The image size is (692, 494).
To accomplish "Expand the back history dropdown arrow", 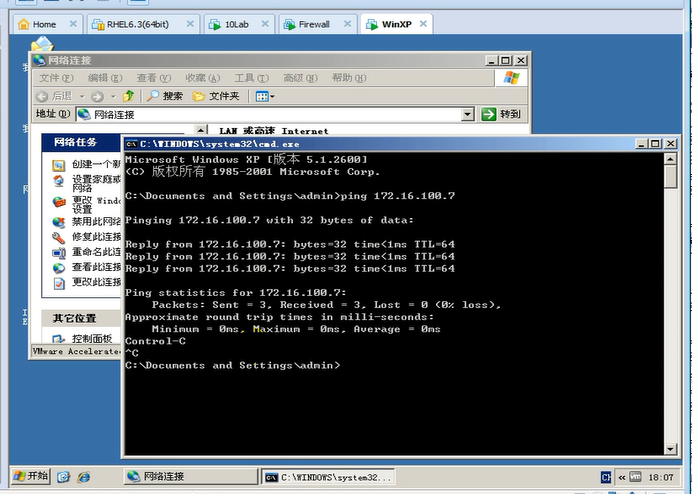I will [82, 96].
